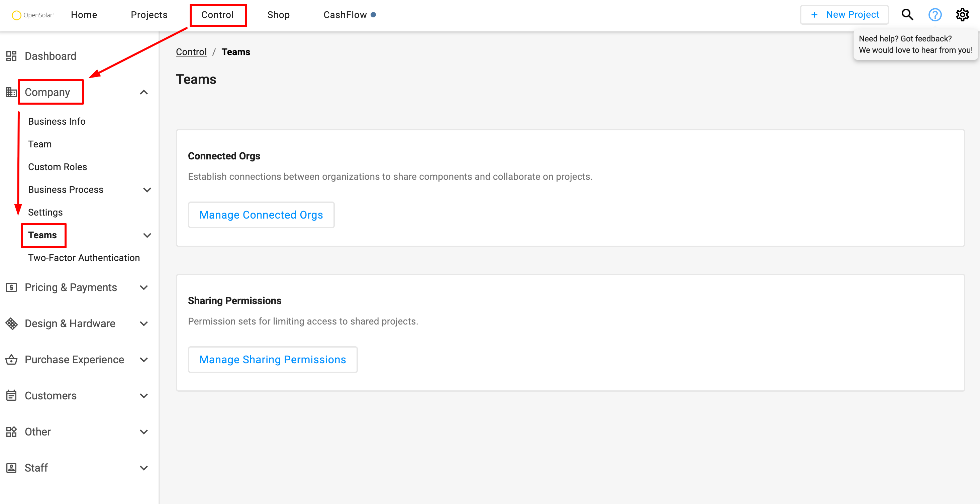Click the OpenSolar logo
This screenshot has height=504, width=980.
(33, 15)
